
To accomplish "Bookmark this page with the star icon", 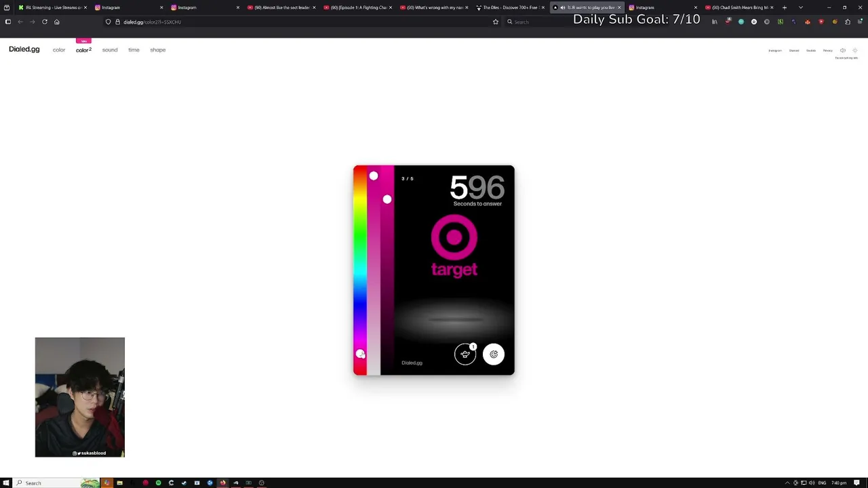I will [x=496, y=22].
